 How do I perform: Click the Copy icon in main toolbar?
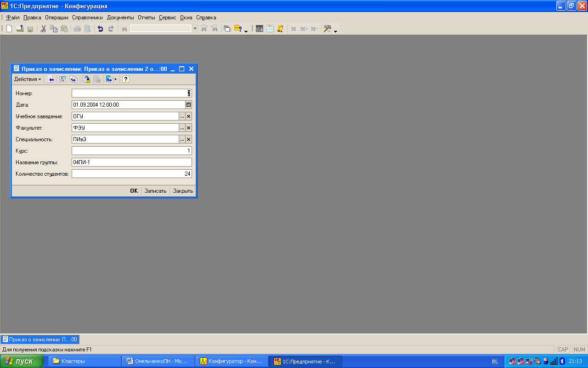54,29
